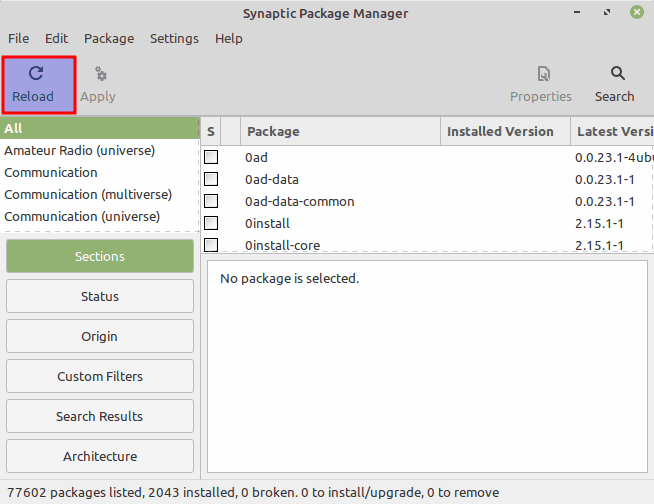Click the Search magnifier icon

click(617, 73)
